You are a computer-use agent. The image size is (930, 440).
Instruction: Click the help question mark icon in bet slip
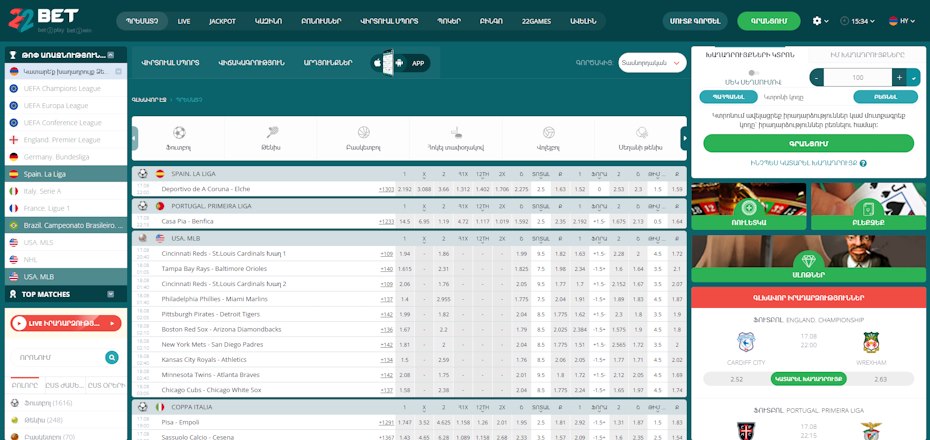[863, 163]
